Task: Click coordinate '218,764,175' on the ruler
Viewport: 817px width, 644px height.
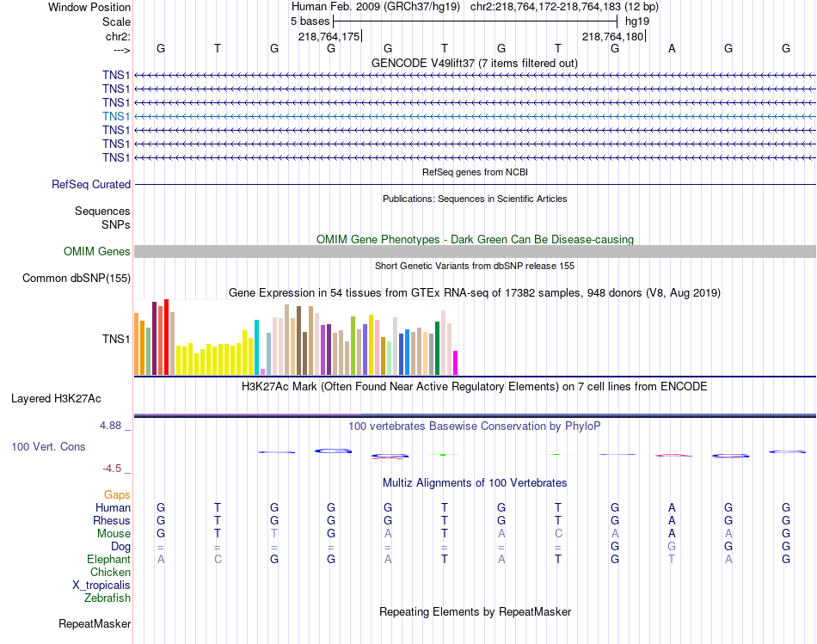Action: (329, 36)
